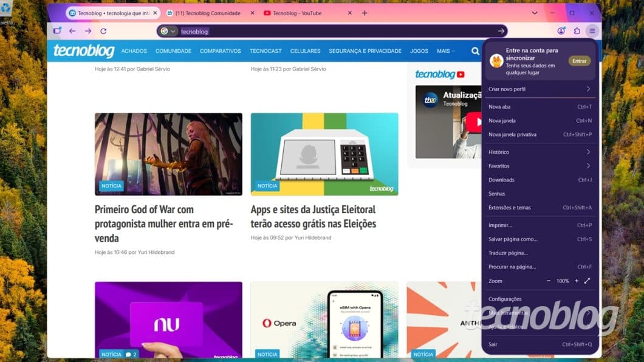This screenshot has height=362, width=644.
Task: Expand the Histórico submenu
Action: click(540, 152)
